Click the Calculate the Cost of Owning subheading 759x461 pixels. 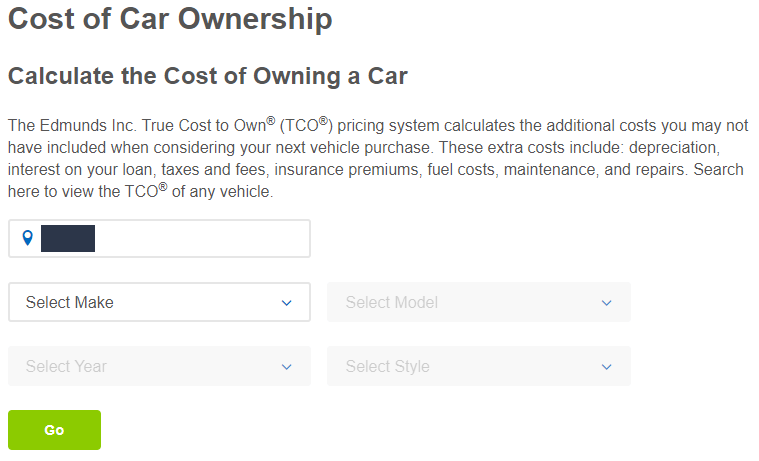point(208,76)
